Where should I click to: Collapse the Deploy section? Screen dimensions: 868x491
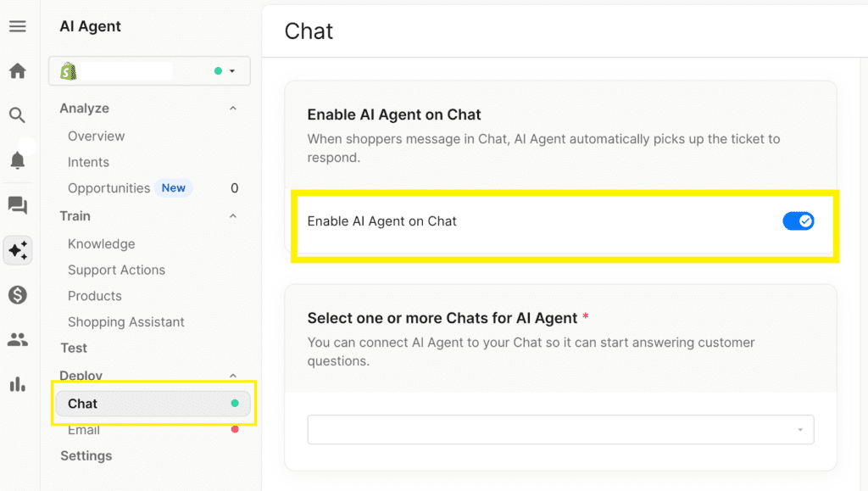tap(234, 375)
